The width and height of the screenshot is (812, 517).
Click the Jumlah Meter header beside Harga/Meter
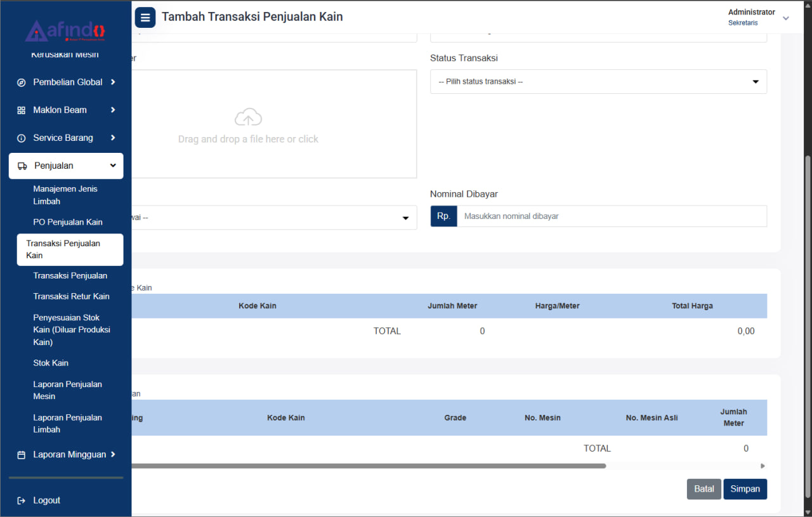pos(452,306)
